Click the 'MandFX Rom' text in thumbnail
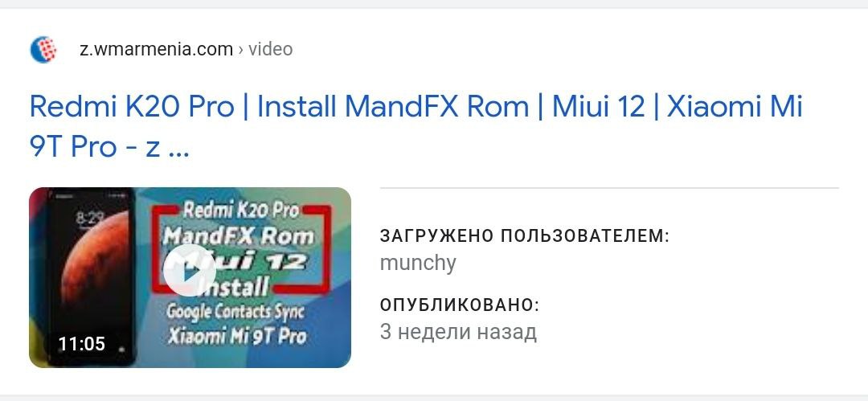 (239, 236)
